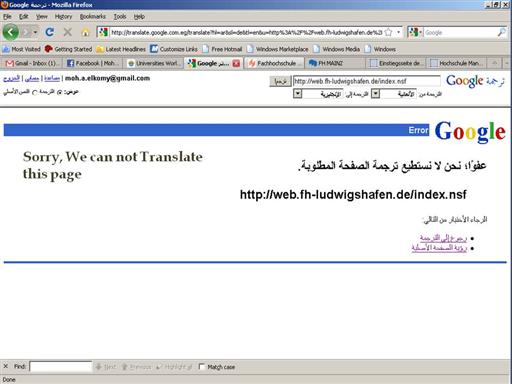The image size is (512, 384).
Task: Close the Google translate tab with red X
Action: coord(236,63)
